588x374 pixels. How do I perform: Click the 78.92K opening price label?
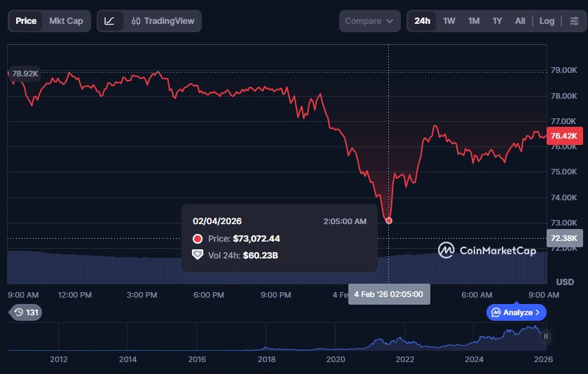[25, 74]
